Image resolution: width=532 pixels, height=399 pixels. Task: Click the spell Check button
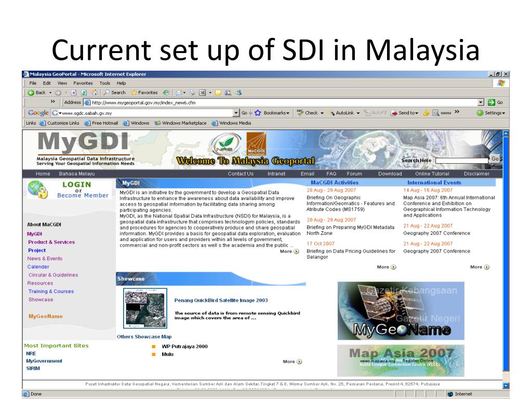[308, 113]
